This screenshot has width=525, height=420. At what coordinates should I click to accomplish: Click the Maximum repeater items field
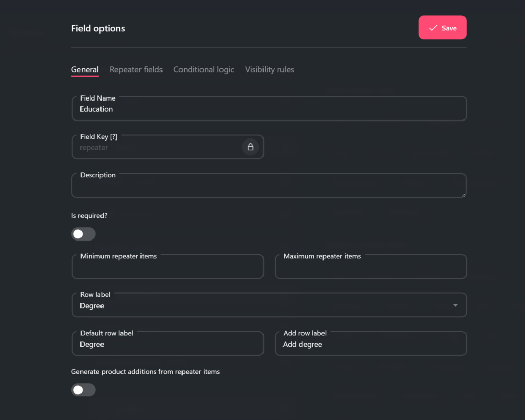click(371, 268)
